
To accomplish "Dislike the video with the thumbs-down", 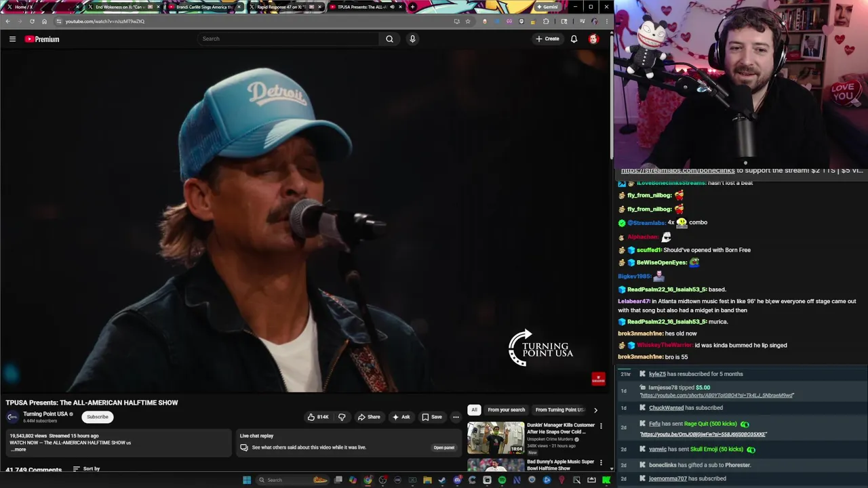I will pyautogui.click(x=342, y=417).
